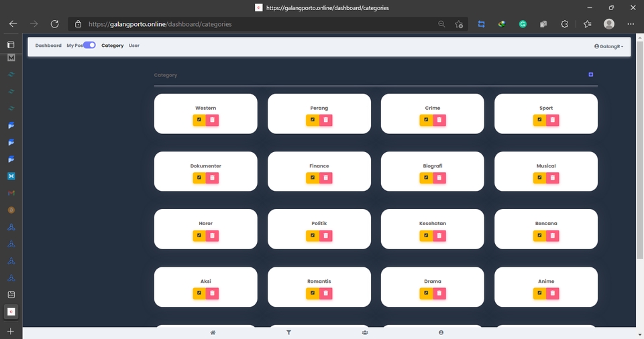This screenshot has width=644, height=339.
Task: Delete the Western category
Action: pyautogui.click(x=213, y=120)
